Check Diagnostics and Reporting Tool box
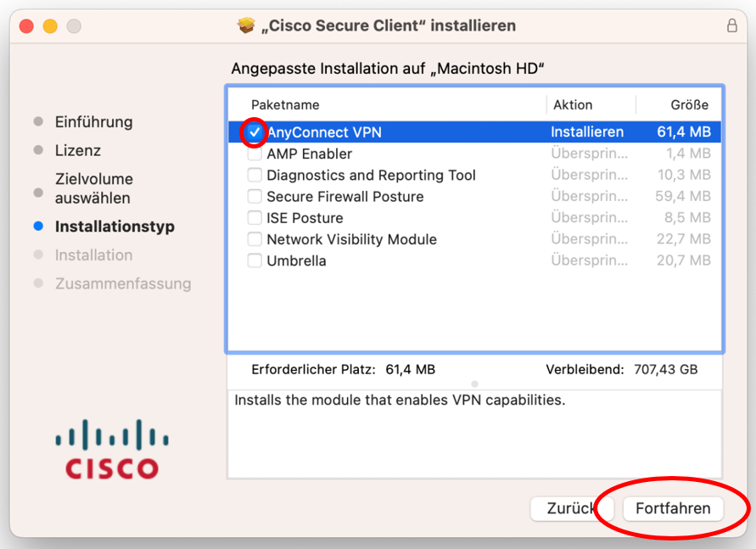 (254, 175)
